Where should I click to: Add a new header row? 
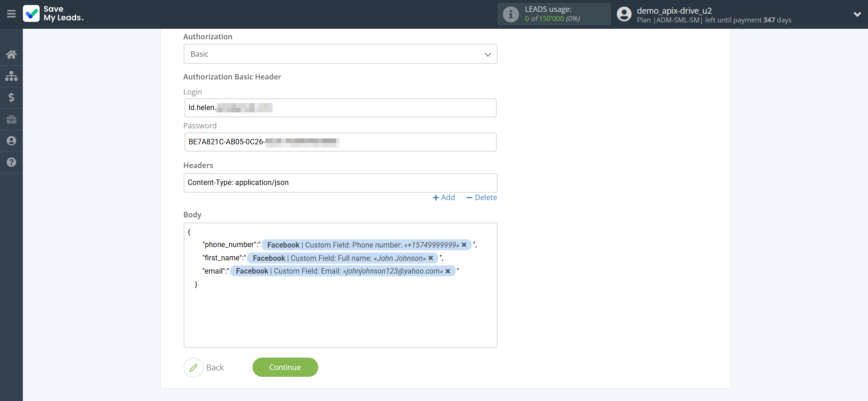click(444, 197)
